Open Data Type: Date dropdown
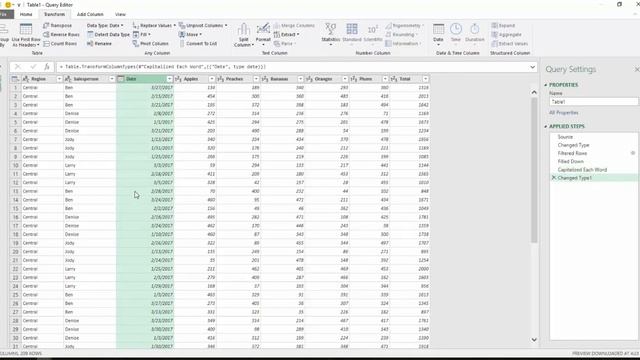 [x=105, y=26]
